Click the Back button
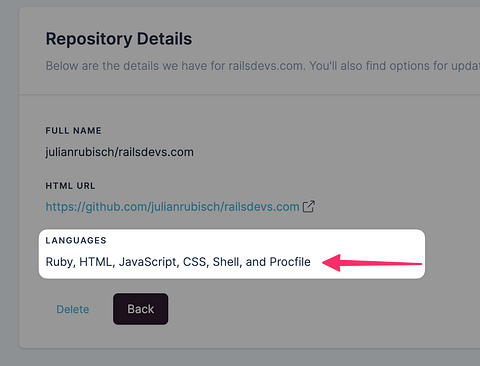Viewport: 480px width, 366px height. tap(140, 309)
